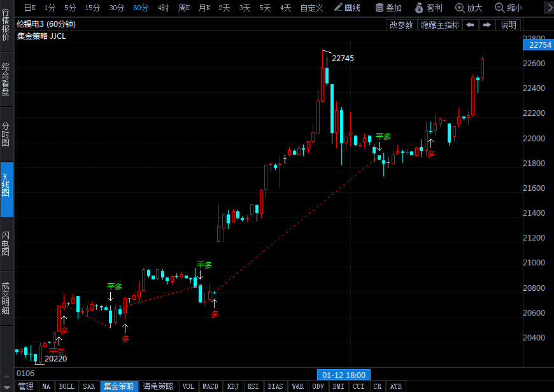This screenshot has height=392, width=554.
Task: Select SAR indicator tab
Action: click(89, 386)
